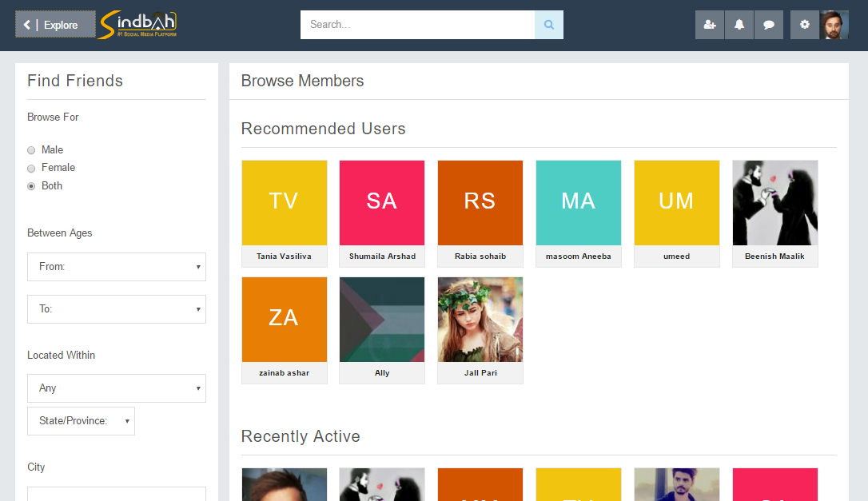This screenshot has height=501, width=868.
Task: Open the Sindbah logo home link
Action: click(137, 25)
